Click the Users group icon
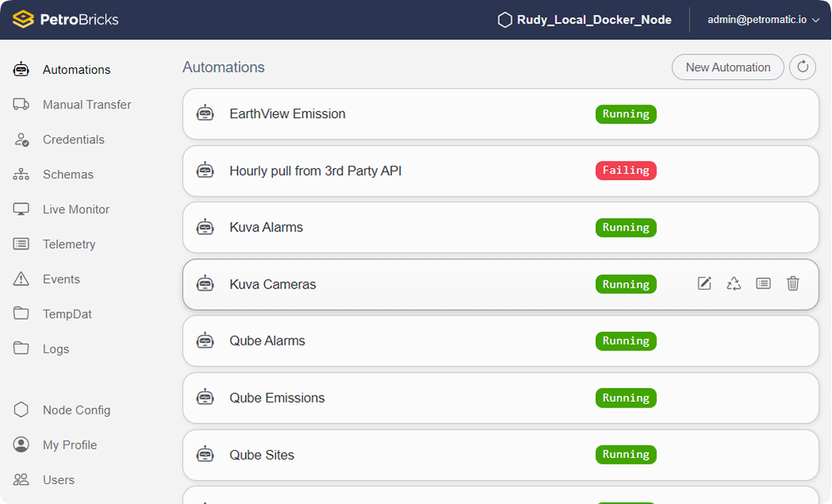832x504 pixels. click(x=21, y=479)
